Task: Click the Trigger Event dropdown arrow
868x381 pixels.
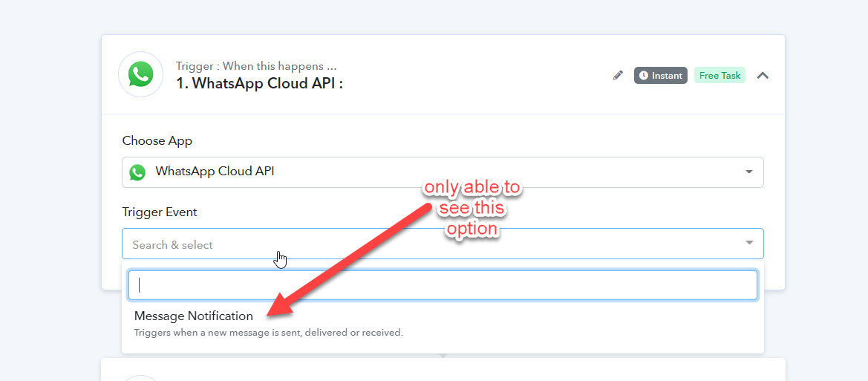Action: point(749,243)
